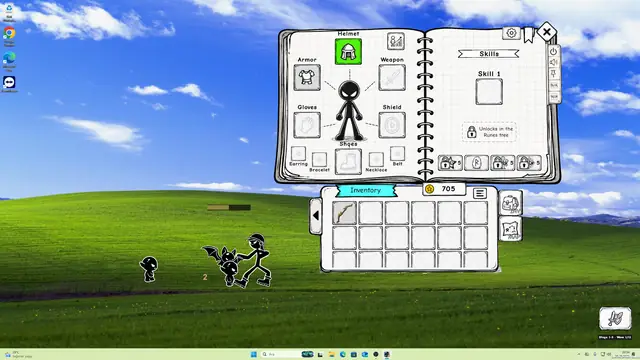The image size is (640, 360).
Task: Click the locked star skill tab
Action: click(x=450, y=163)
